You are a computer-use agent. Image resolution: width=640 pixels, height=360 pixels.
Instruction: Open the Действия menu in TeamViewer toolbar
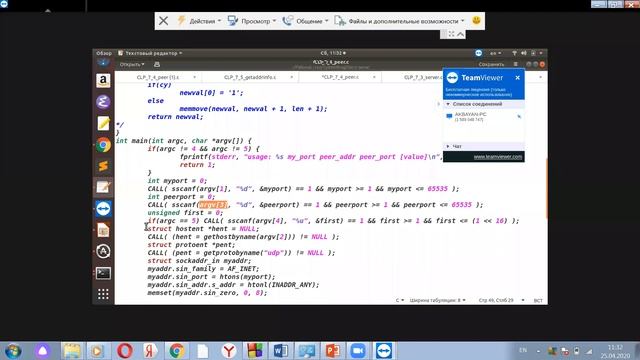199,21
